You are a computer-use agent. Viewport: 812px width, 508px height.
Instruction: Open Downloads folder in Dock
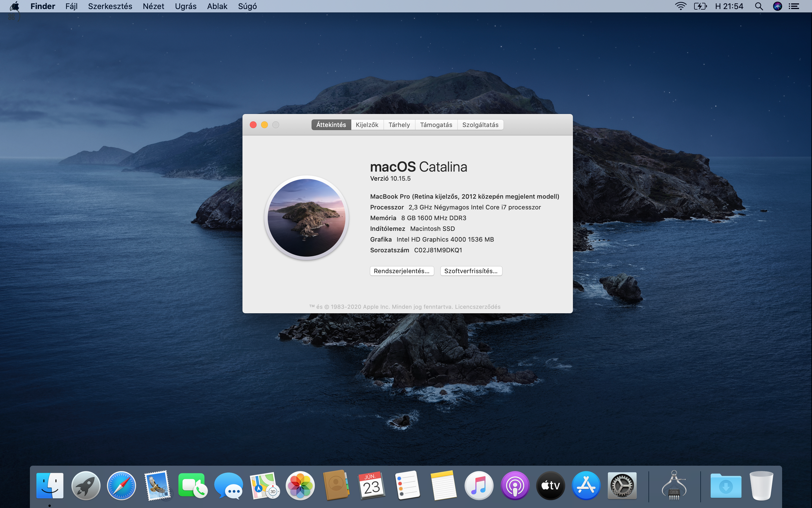(x=726, y=485)
